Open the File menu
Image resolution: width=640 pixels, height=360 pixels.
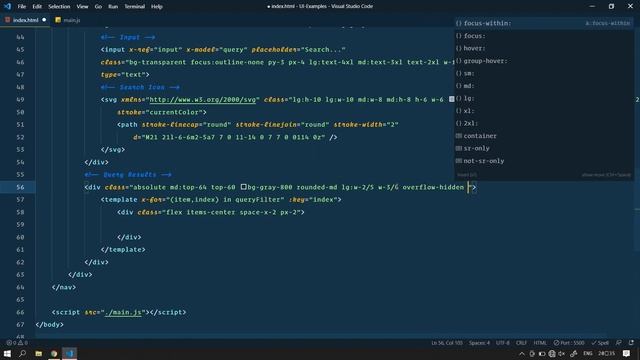pos(22,7)
